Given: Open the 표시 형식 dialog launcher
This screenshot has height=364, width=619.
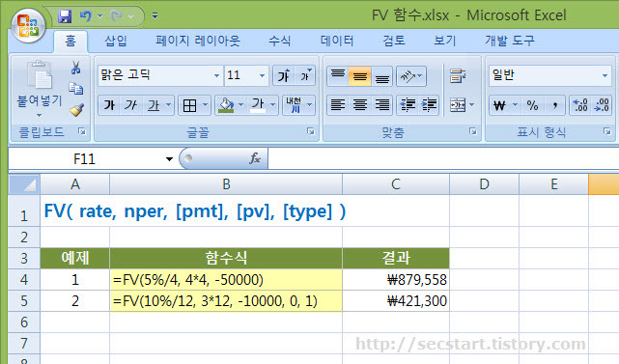Looking at the screenshot, I should (607, 131).
